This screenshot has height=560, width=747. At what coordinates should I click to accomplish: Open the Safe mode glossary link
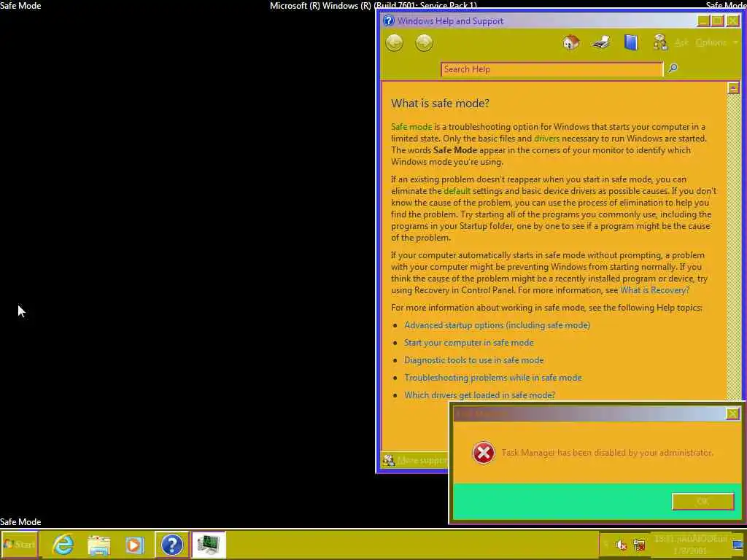tap(411, 127)
